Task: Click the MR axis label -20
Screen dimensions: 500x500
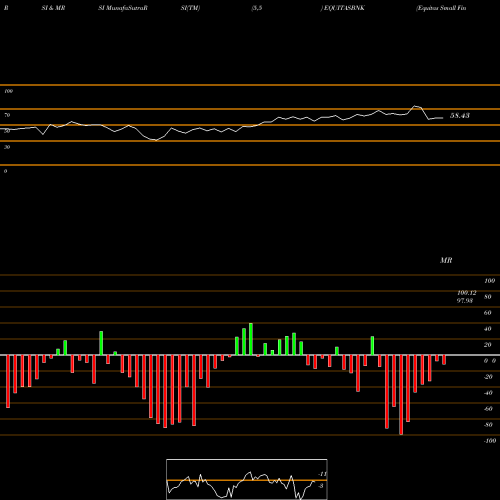Action: [x=488, y=377]
